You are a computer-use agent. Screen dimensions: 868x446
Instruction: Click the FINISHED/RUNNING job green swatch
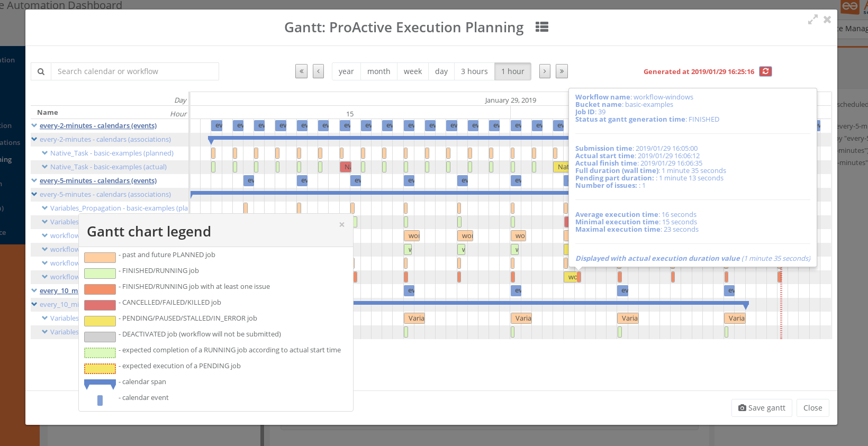[100, 274]
